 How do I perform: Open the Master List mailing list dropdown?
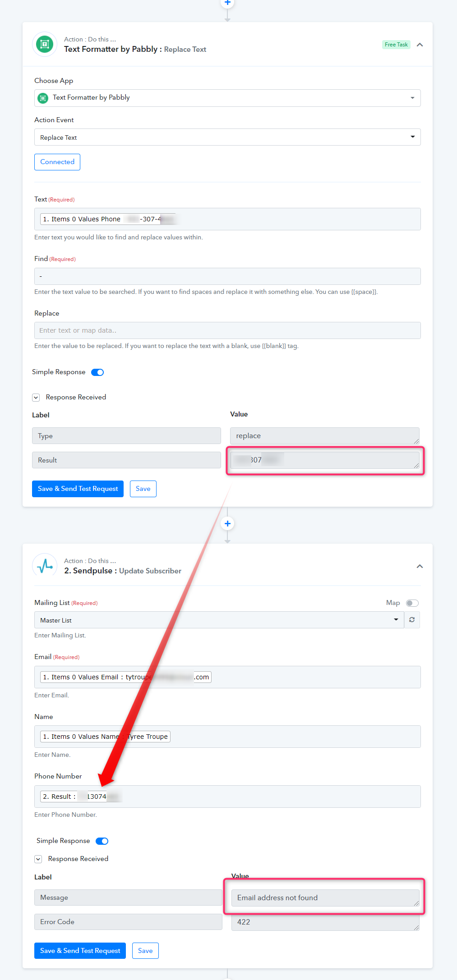(x=219, y=620)
